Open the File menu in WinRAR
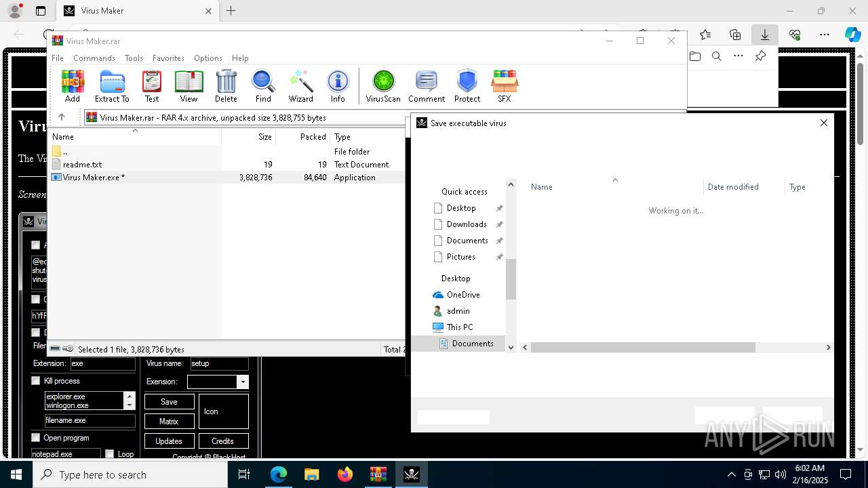Screen dimensions: 868x488 point(58,58)
